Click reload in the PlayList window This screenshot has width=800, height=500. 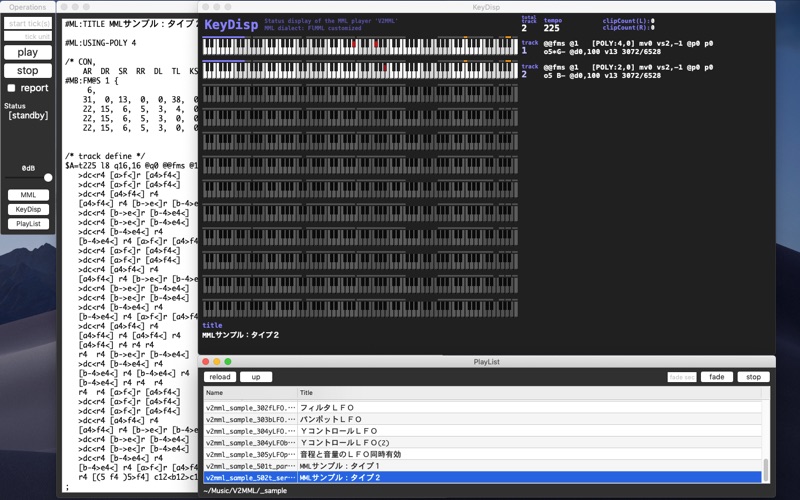220,377
